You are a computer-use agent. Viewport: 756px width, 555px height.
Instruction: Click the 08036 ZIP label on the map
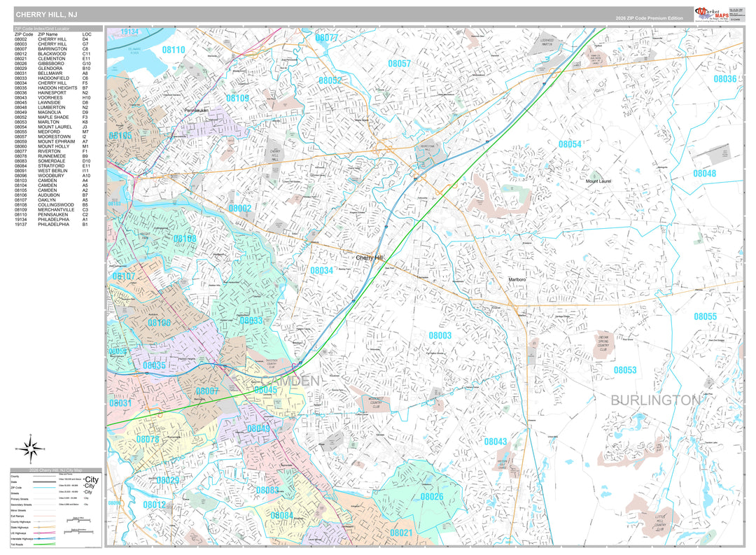[725, 79]
